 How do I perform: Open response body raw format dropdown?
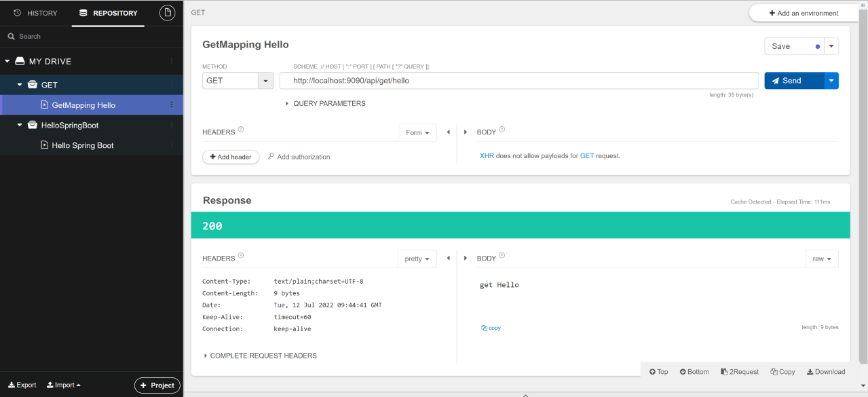coord(822,259)
